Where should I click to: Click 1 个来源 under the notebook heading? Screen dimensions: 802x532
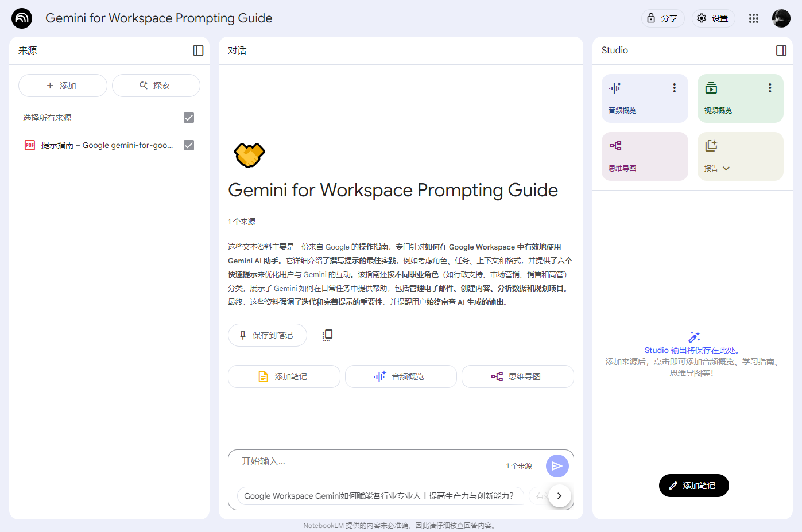coord(242,222)
